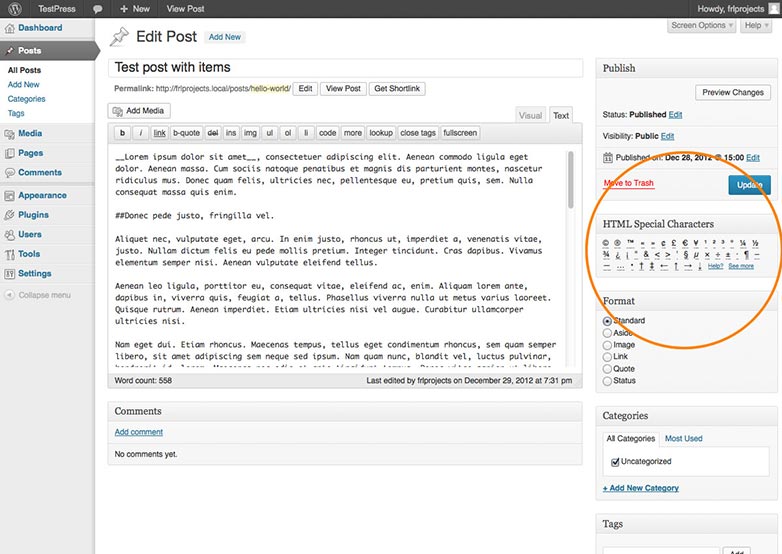782x554 pixels.
Task: Click the b-quote toolbar button
Action: point(187,133)
